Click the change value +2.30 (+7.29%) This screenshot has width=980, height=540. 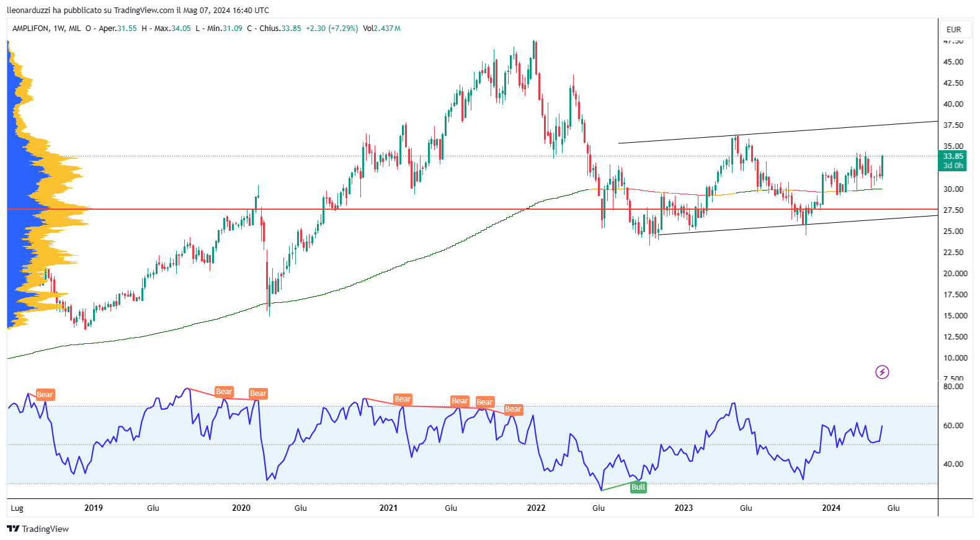pyautogui.click(x=332, y=29)
